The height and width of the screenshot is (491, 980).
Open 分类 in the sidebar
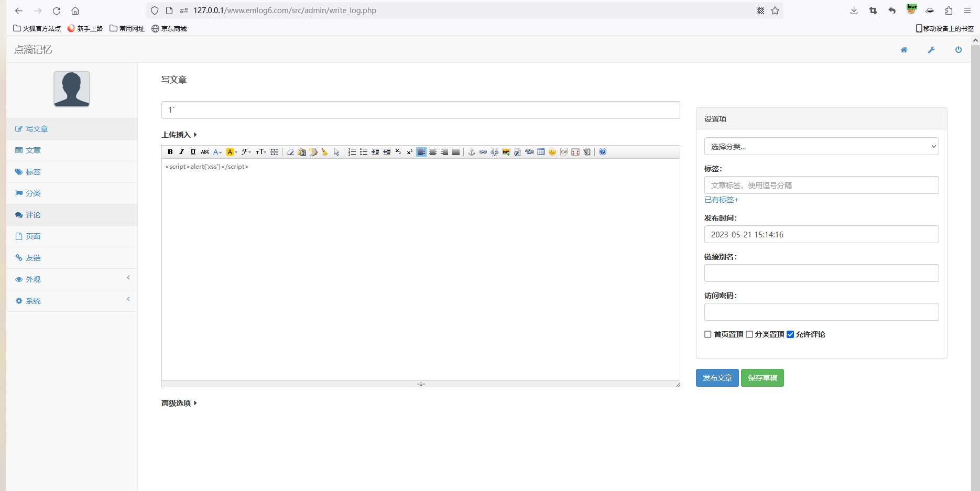point(72,193)
